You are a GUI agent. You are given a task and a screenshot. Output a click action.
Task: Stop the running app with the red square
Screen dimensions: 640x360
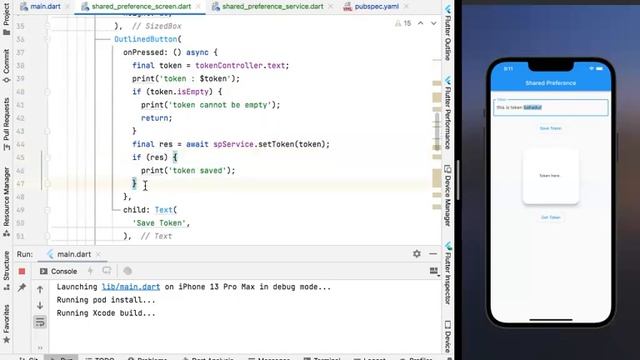point(22,271)
